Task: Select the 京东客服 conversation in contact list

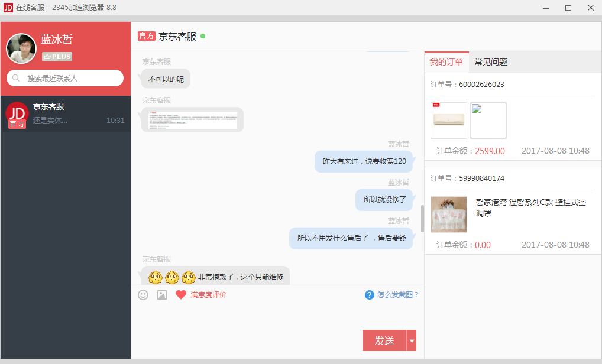Action: pos(66,113)
